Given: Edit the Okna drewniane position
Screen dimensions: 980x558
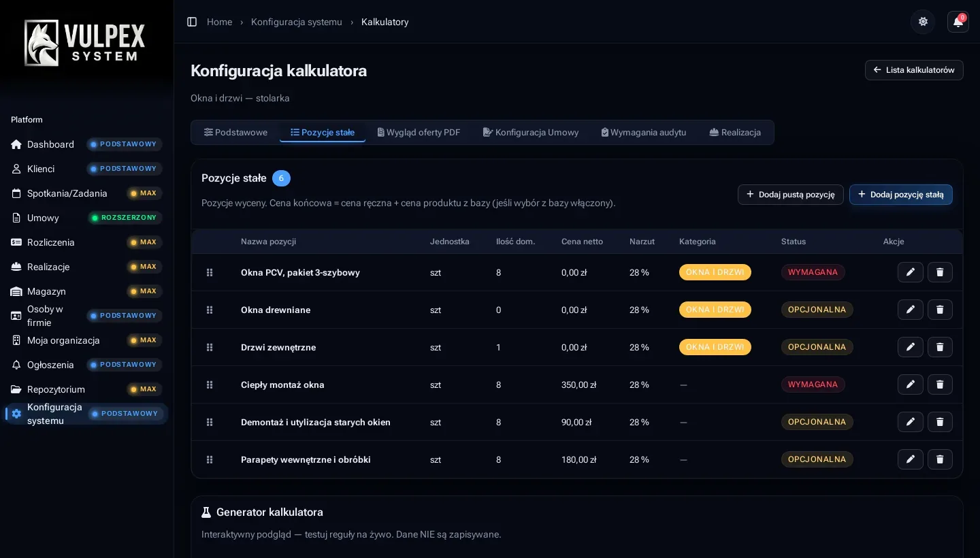Looking at the screenshot, I should (x=911, y=310).
